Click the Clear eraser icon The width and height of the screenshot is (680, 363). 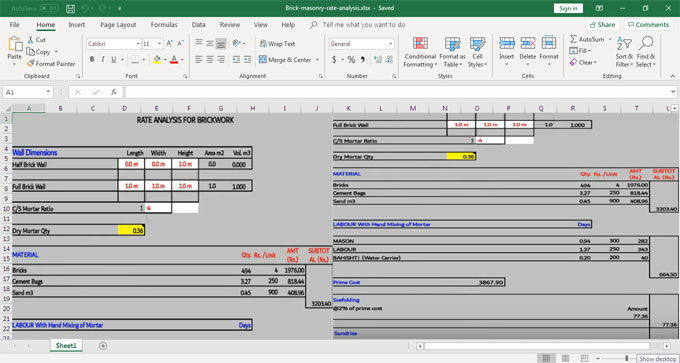(x=574, y=62)
